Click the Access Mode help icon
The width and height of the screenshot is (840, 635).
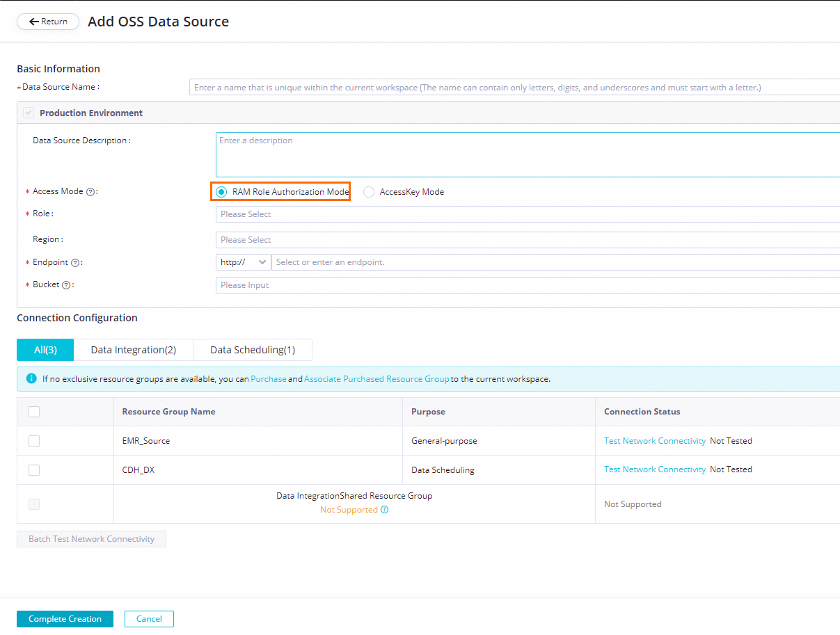coord(90,192)
